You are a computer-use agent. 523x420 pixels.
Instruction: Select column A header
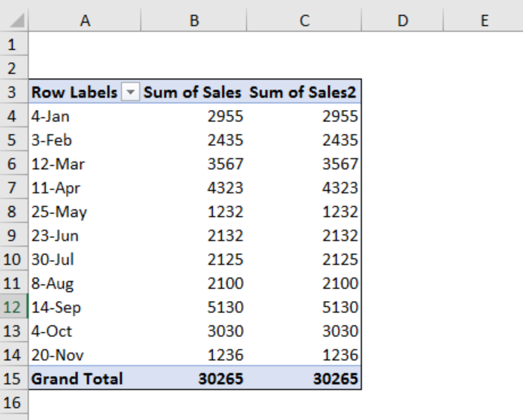click(x=85, y=20)
